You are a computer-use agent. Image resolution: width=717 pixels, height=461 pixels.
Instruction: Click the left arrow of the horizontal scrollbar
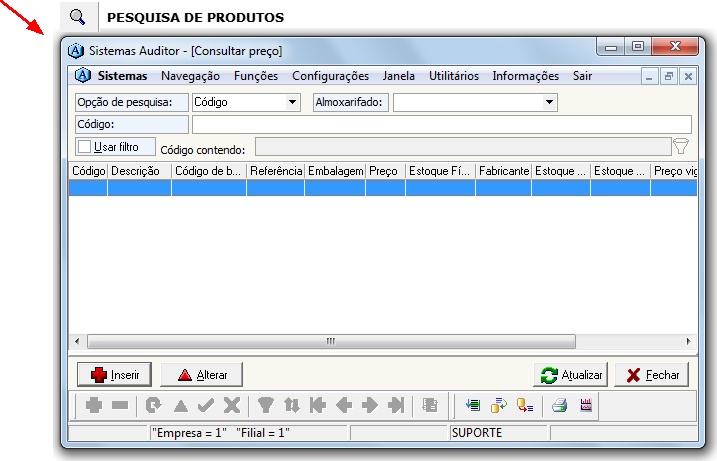pos(77,341)
